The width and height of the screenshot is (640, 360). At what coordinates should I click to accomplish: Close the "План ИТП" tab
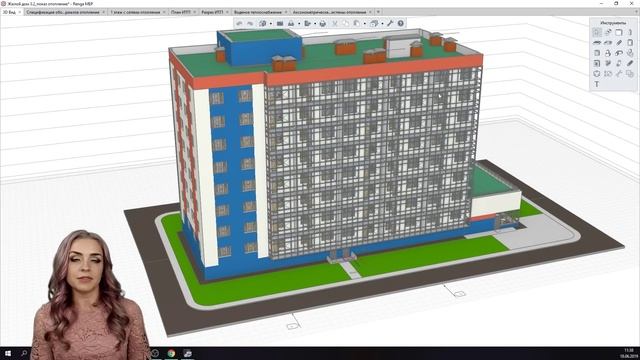[x=195, y=12]
